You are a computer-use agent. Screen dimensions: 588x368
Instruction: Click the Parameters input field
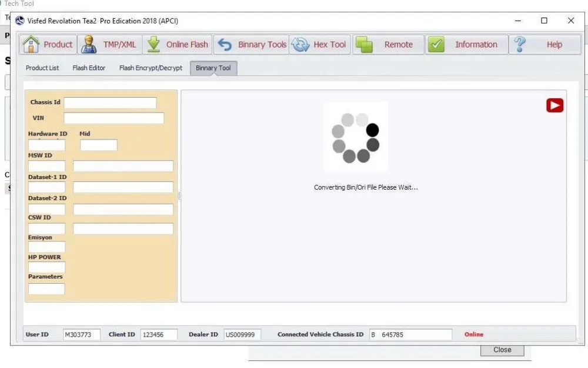tap(46, 289)
